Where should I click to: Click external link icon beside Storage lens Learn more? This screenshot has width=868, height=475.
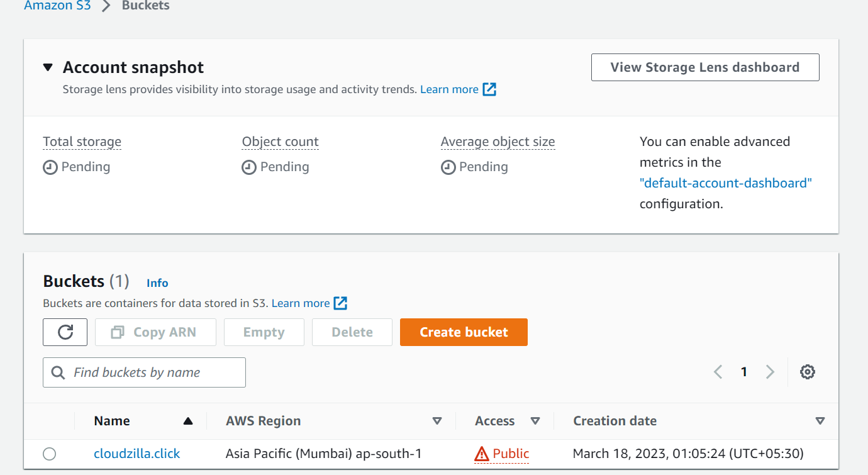pyautogui.click(x=489, y=89)
